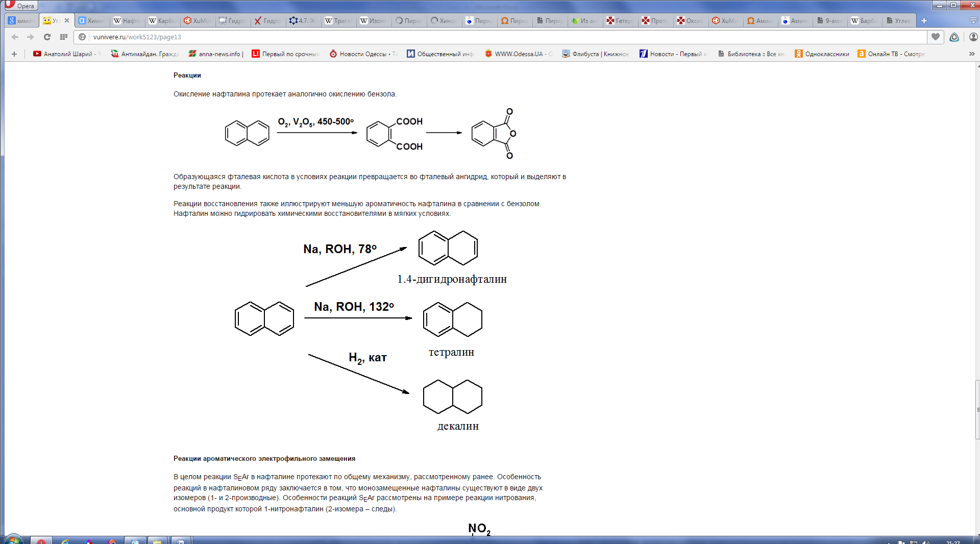Click 'Реакции ароматического электрофильного замещения' heading
Viewport: 980px width, 544px height.
(x=264, y=458)
